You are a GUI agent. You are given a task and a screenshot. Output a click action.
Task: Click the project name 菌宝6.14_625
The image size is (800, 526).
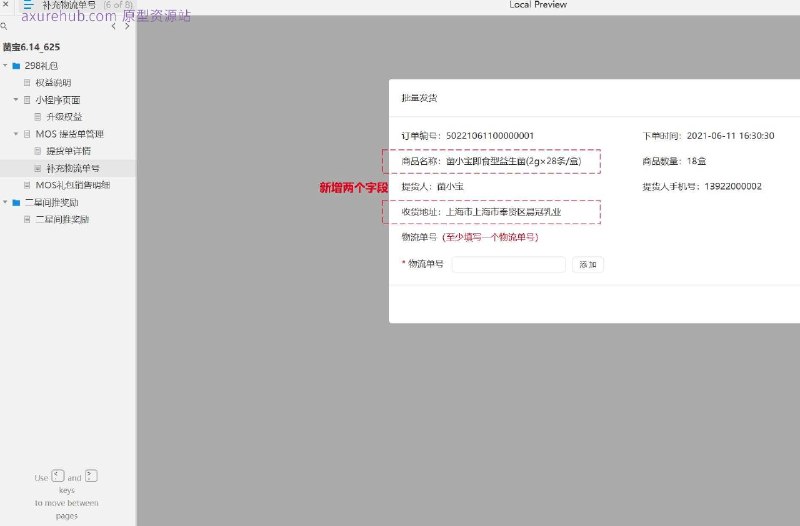coord(31,47)
